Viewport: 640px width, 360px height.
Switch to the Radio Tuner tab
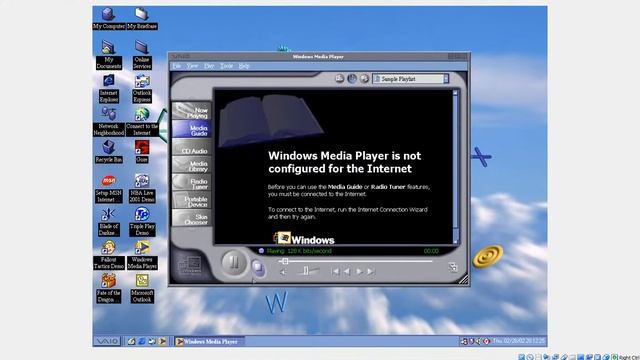(x=191, y=182)
